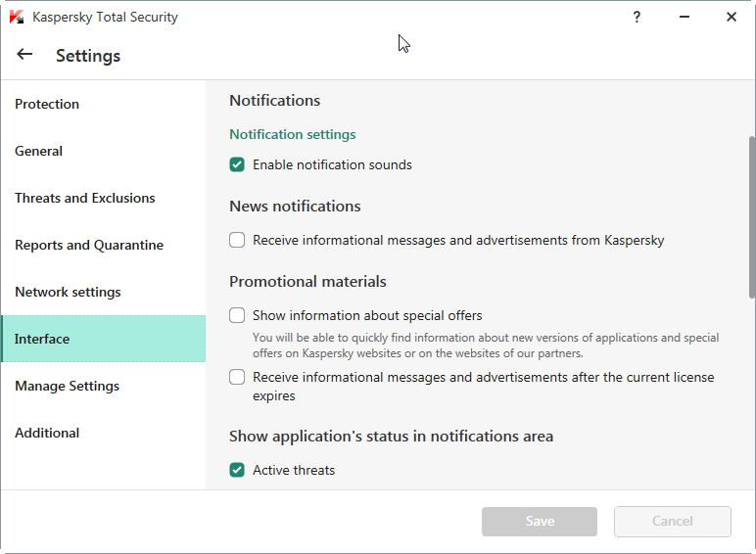Click the Kaspersky logo icon in title bar
Screen dimensions: 756x554
click(17, 17)
